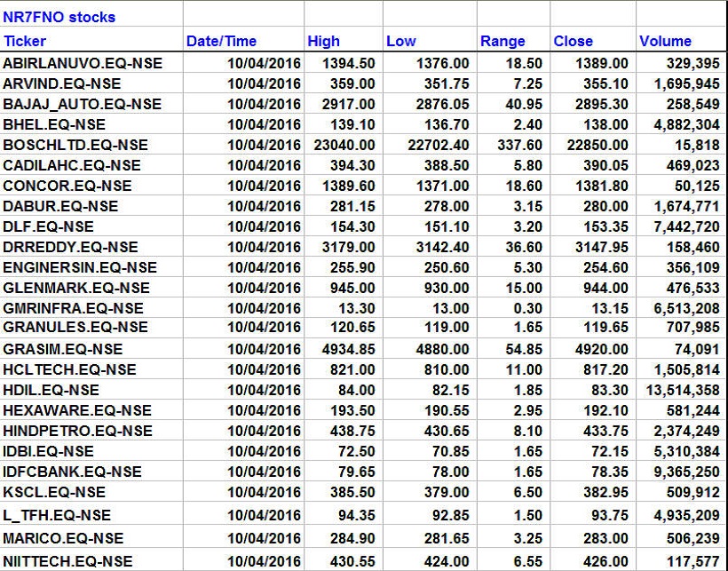The height and width of the screenshot is (571, 728).
Task: Click the Low column header
Action: (400, 41)
